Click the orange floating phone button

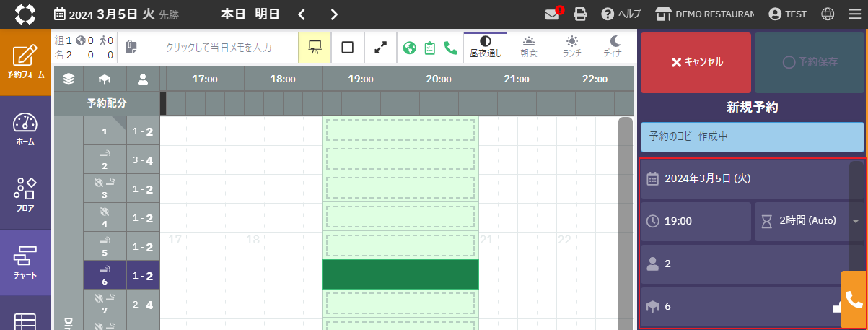(854, 300)
